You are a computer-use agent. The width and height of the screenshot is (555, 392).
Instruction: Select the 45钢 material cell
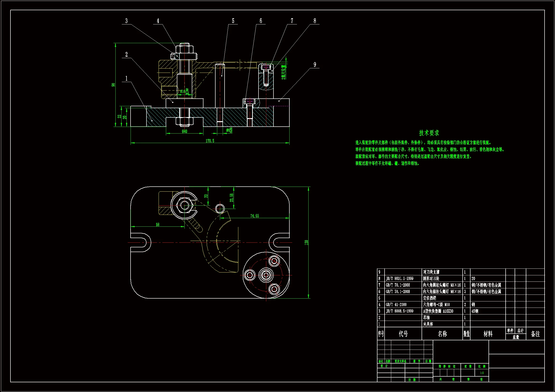475,311
